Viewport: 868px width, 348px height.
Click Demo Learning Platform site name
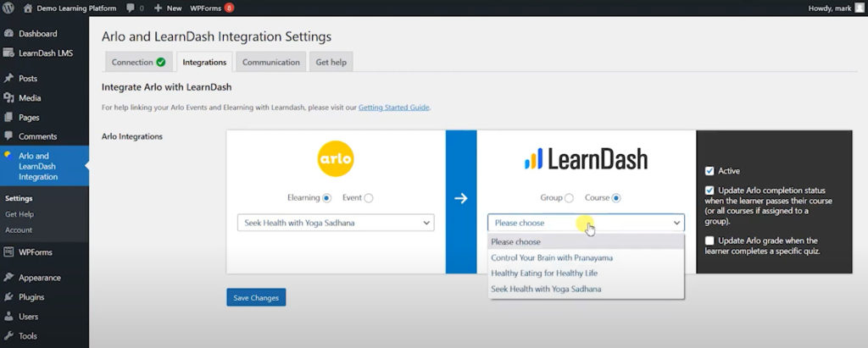(76, 8)
